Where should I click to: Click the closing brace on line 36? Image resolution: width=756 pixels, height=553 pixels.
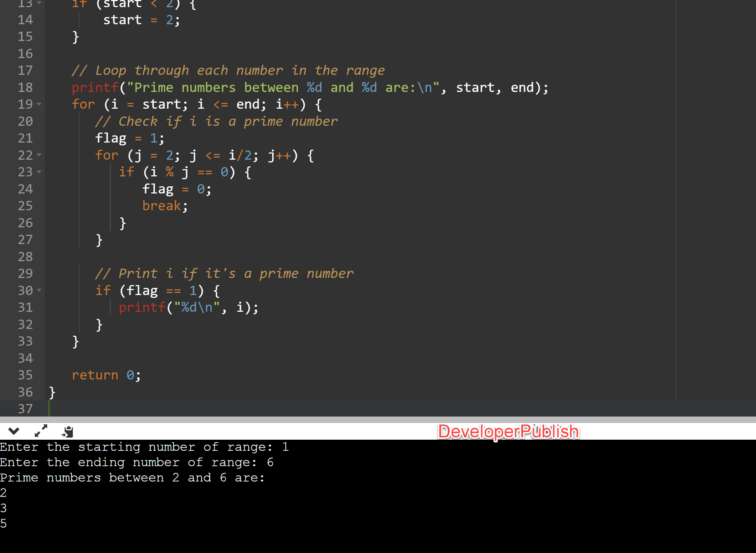point(52,392)
